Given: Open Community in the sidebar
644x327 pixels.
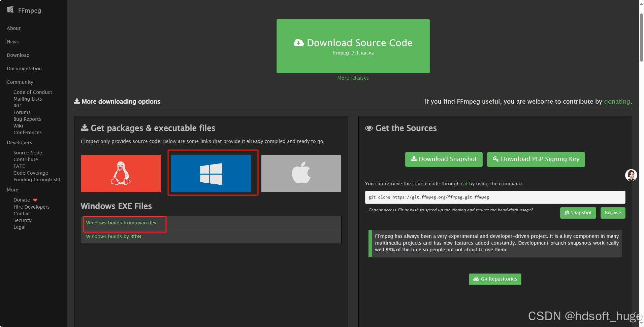Looking at the screenshot, I should (20, 82).
